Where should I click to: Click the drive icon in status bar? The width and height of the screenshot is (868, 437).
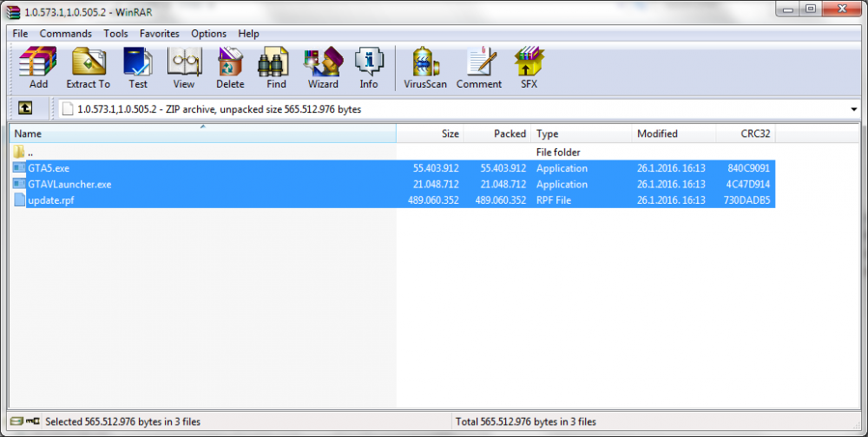coord(16,421)
